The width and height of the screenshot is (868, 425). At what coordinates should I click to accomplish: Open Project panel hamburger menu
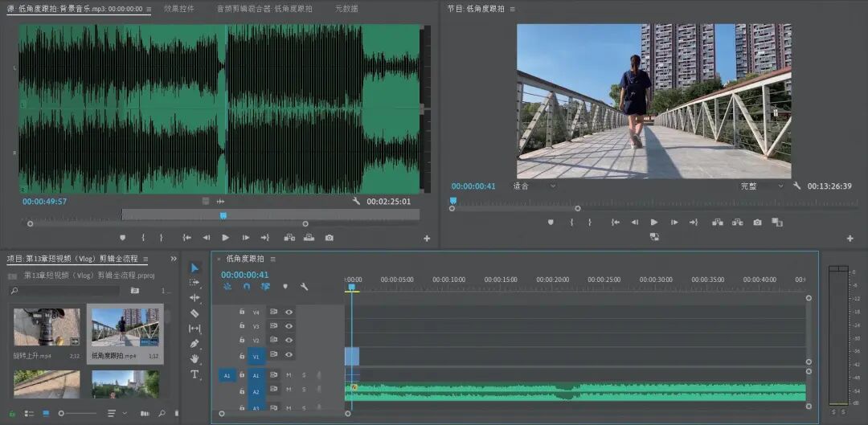point(145,259)
